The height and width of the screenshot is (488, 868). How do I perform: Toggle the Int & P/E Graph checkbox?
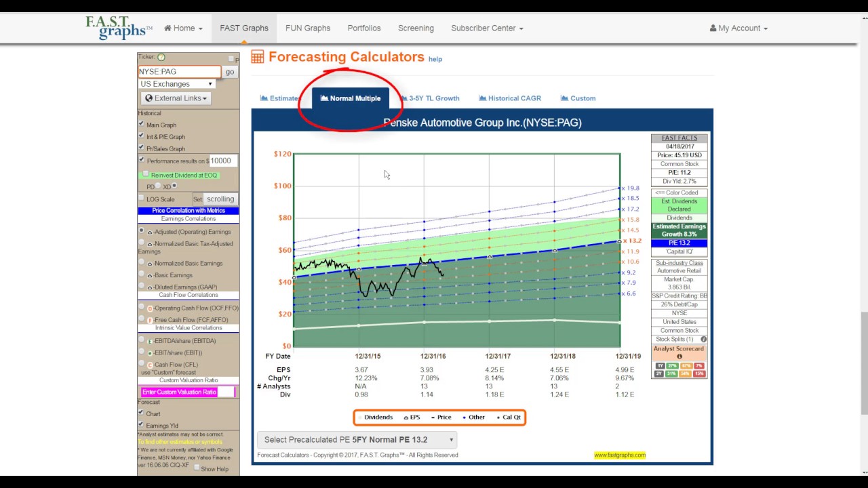(141, 136)
